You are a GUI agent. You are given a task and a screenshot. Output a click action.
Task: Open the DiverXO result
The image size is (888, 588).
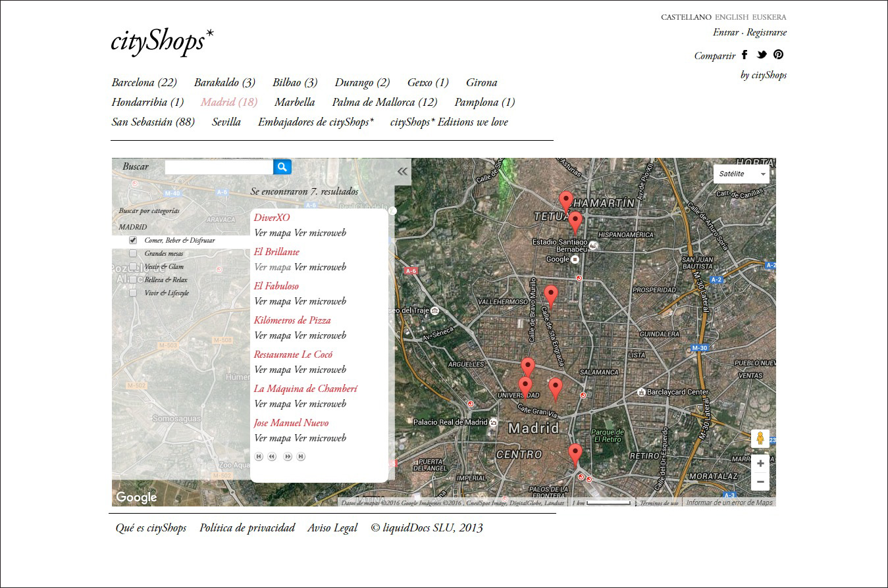pos(272,217)
